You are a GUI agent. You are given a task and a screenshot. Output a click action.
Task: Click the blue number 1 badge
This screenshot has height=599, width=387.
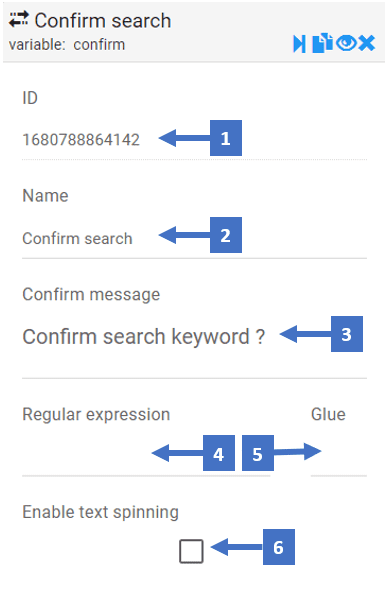click(226, 138)
